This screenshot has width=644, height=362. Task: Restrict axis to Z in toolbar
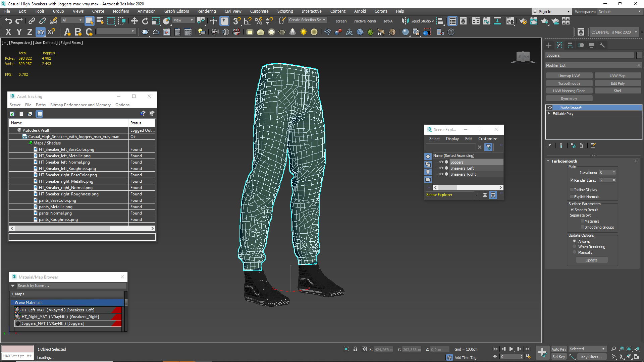(30, 32)
